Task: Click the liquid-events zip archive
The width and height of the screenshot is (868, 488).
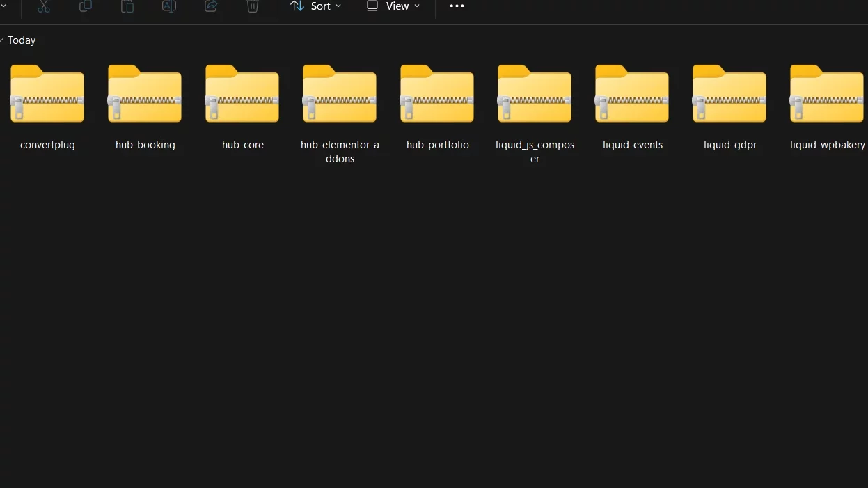Action: (x=632, y=104)
